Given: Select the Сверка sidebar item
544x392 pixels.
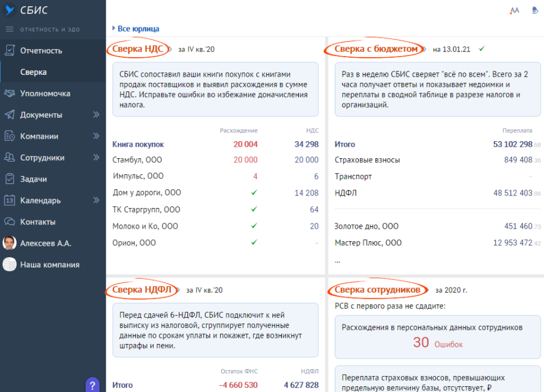Looking at the screenshot, I should click(53, 72).
